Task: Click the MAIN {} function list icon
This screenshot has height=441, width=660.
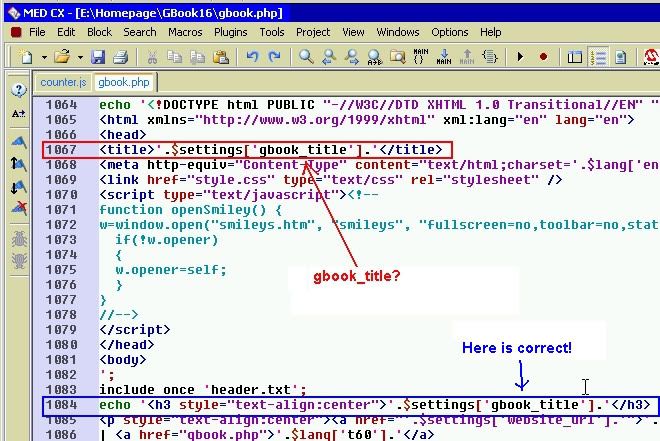Action: (420, 56)
